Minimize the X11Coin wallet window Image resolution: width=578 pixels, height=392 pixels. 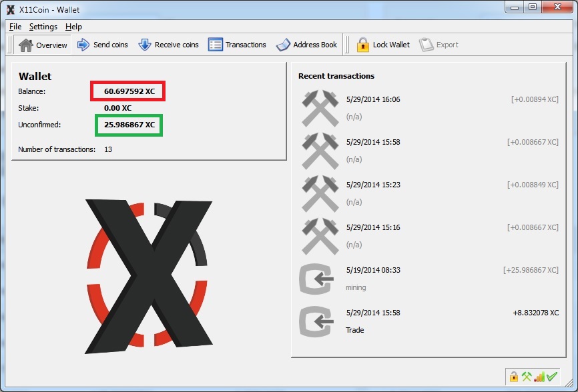[x=515, y=7]
